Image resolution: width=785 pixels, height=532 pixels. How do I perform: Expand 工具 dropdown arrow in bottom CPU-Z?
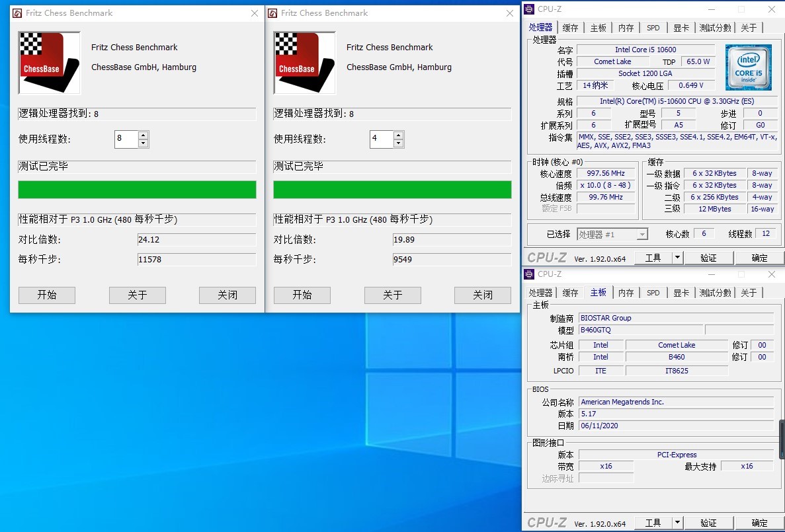click(x=677, y=523)
